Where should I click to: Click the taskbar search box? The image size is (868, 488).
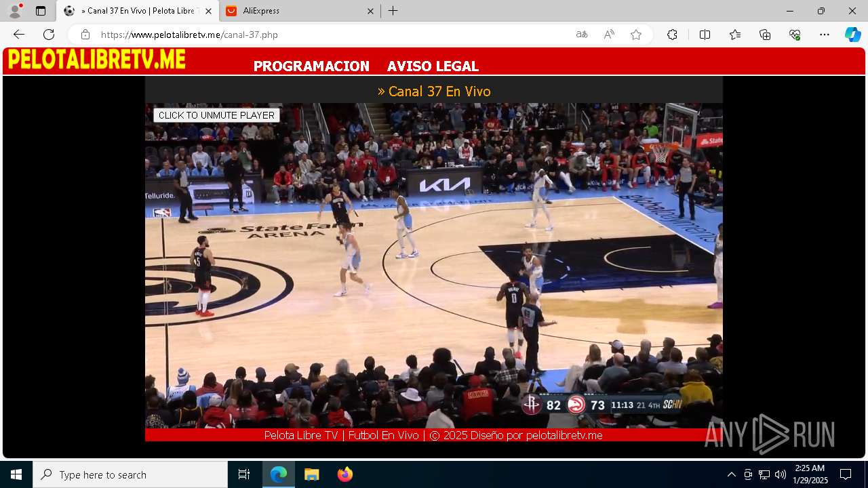point(130,474)
